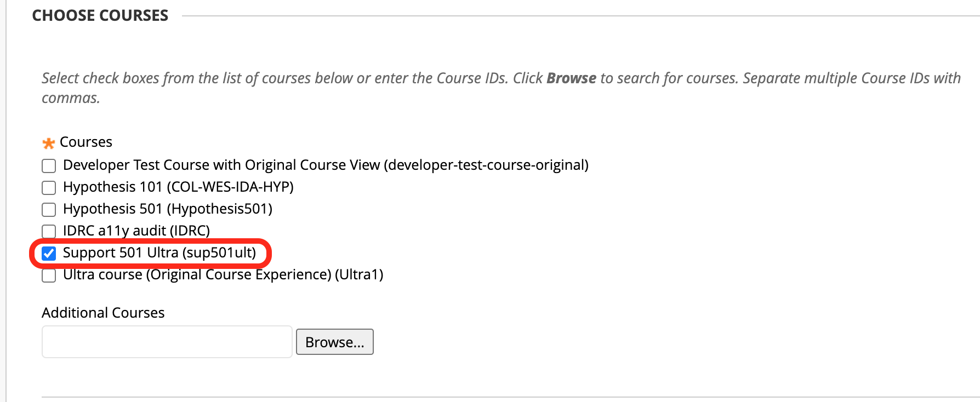The height and width of the screenshot is (402, 980).
Task: Click the Developer Test Course label text
Action: tap(326, 165)
